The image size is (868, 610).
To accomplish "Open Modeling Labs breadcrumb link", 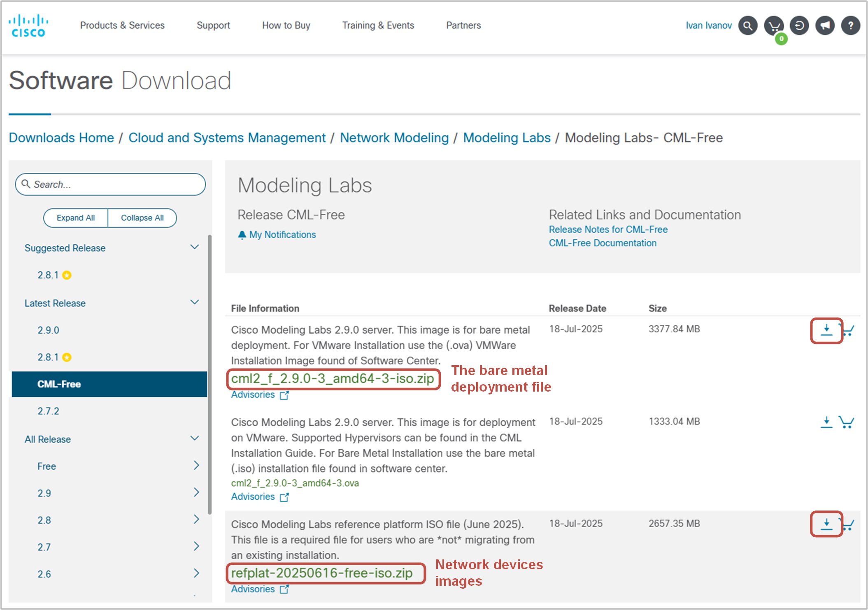I will pos(507,138).
